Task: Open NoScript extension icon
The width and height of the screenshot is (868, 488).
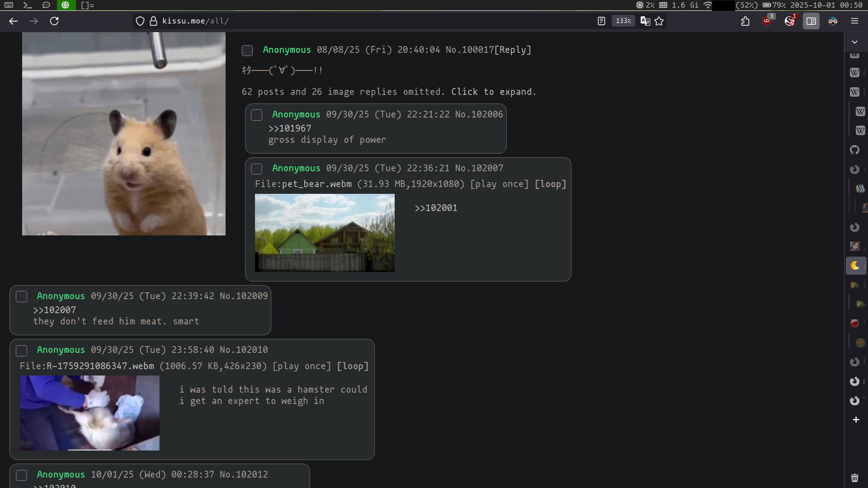Action: click(789, 21)
